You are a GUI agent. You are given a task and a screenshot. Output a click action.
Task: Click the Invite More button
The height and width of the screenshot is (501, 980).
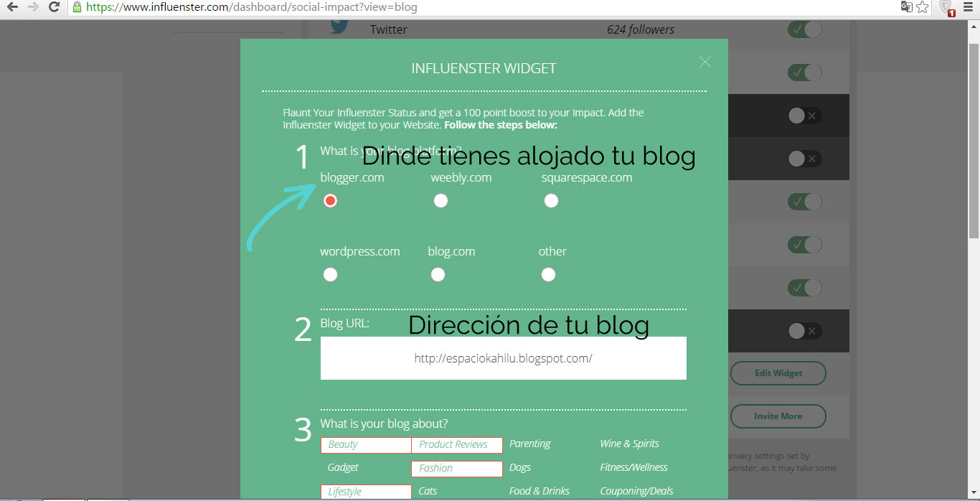pos(778,416)
